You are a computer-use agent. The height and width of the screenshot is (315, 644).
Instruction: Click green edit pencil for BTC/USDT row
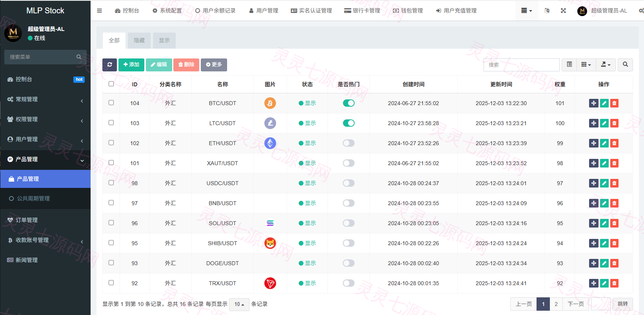pyautogui.click(x=604, y=103)
